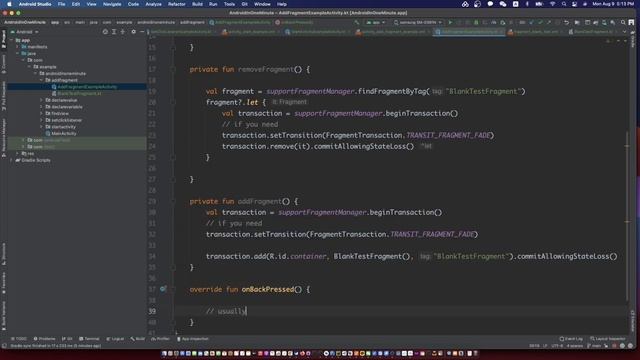Screen dimensions: 640x360
Task: Collapse the addfragment package
Action: coord(41,80)
